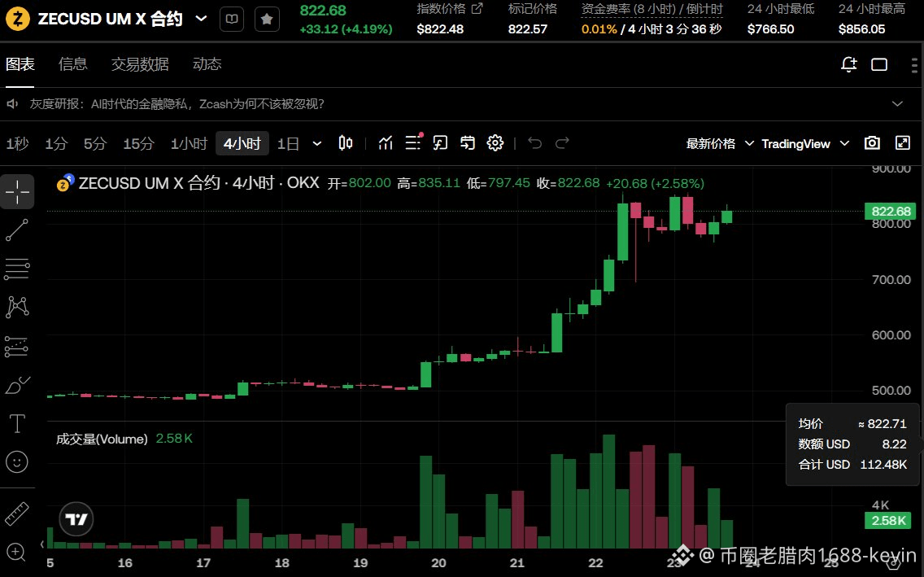Select the 4小时 timeframe
Screen dimensions: 924x577
242,144
